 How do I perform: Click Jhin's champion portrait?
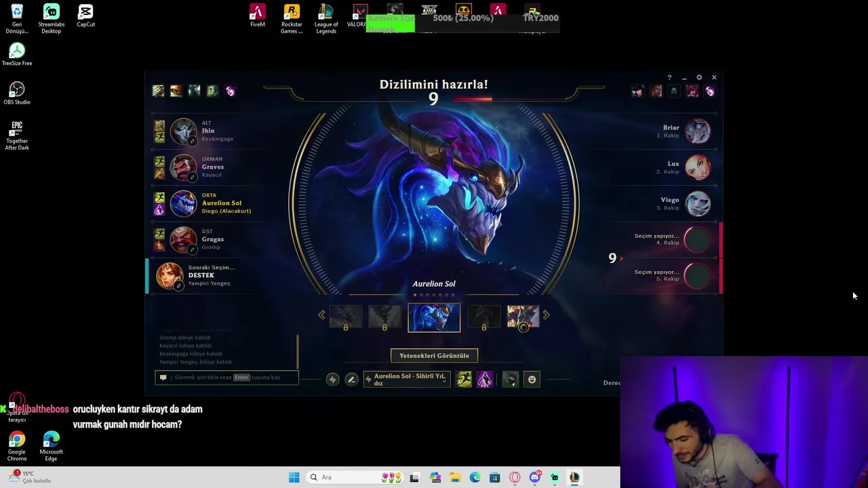coord(183,131)
